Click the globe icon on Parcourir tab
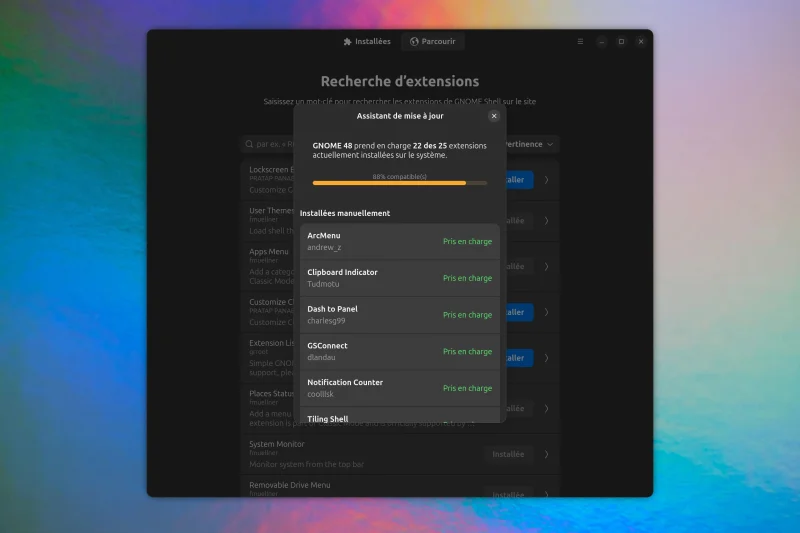Screen dimensions: 800x533 [414, 41]
